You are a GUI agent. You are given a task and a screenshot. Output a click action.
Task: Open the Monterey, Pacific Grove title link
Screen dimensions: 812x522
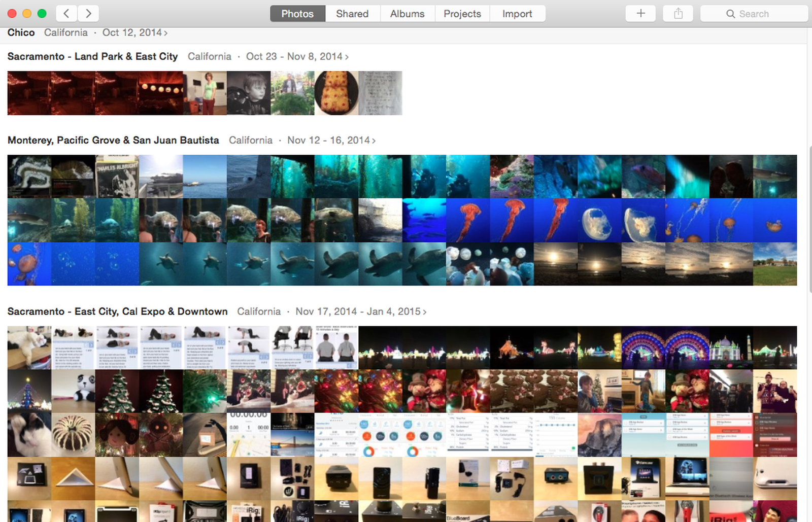[x=113, y=140]
